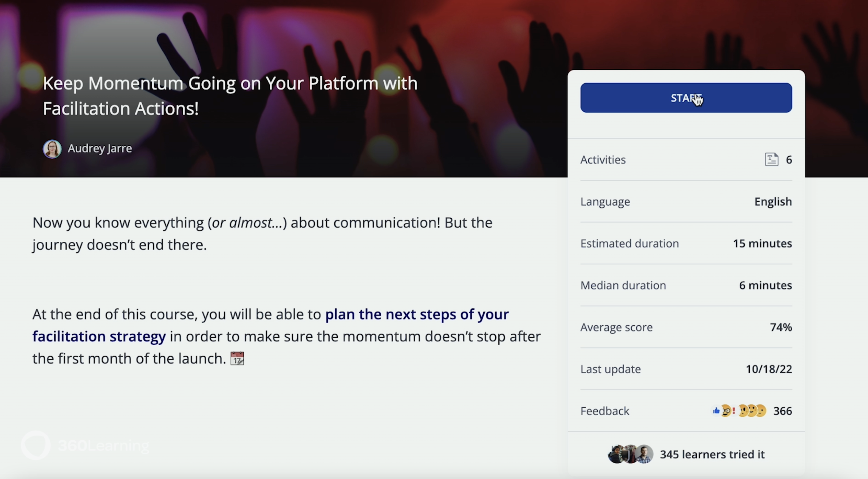Open the feedback count 366
The height and width of the screenshot is (479, 868).
point(782,411)
